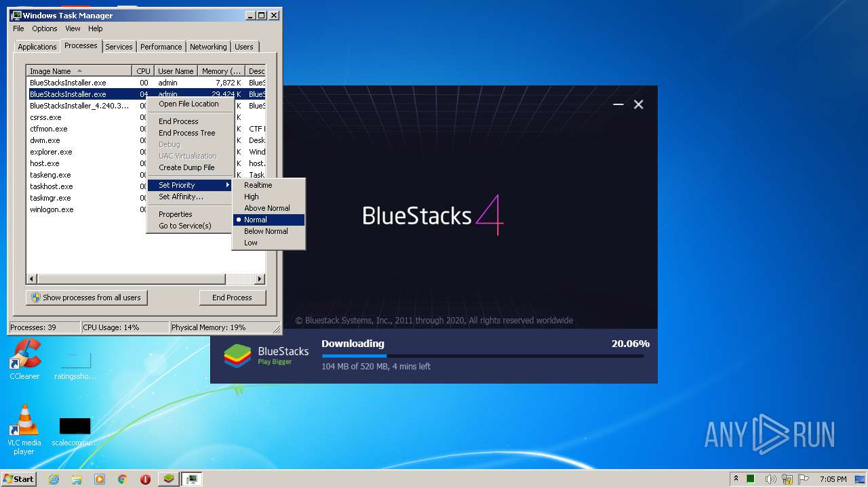This screenshot has width=868, height=488.
Task: Open the File menu in Task Manager
Action: 18,28
